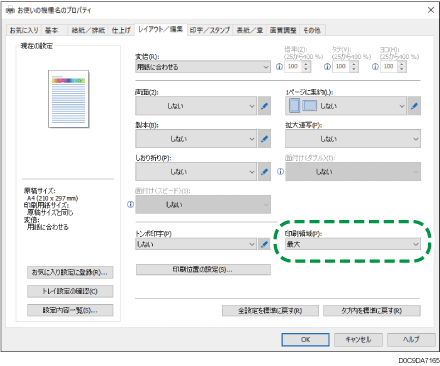Click トレイ設定の確認 button
The image size is (440, 366).
[70, 291]
